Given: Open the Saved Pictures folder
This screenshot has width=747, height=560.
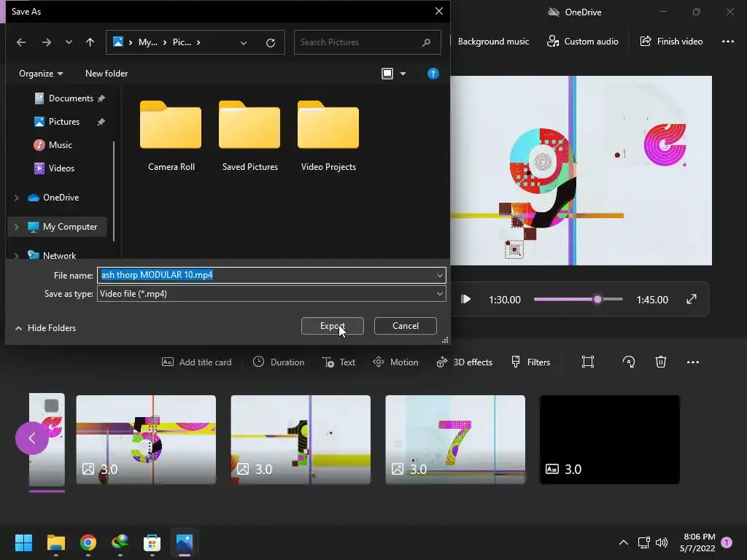Looking at the screenshot, I should pos(249,136).
